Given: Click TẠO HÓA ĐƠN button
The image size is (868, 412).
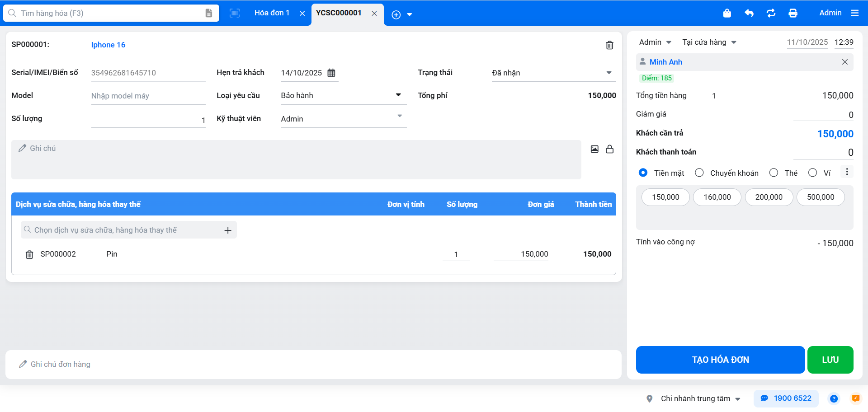Looking at the screenshot, I should [x=720, y=360].
